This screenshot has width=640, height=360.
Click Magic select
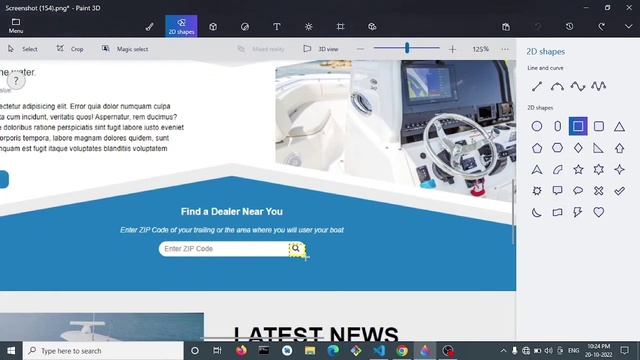click(125, 49)
